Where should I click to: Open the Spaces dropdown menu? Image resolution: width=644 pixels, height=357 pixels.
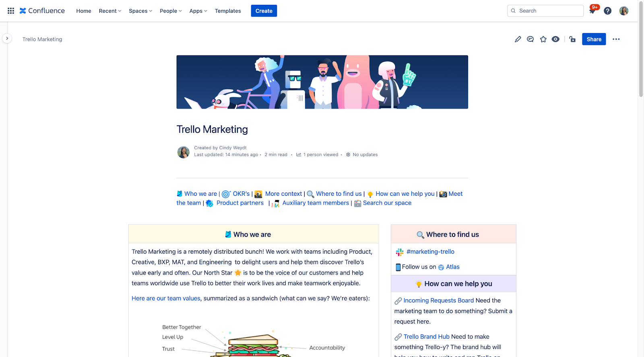pyautogui.click(x=140, y=11)
